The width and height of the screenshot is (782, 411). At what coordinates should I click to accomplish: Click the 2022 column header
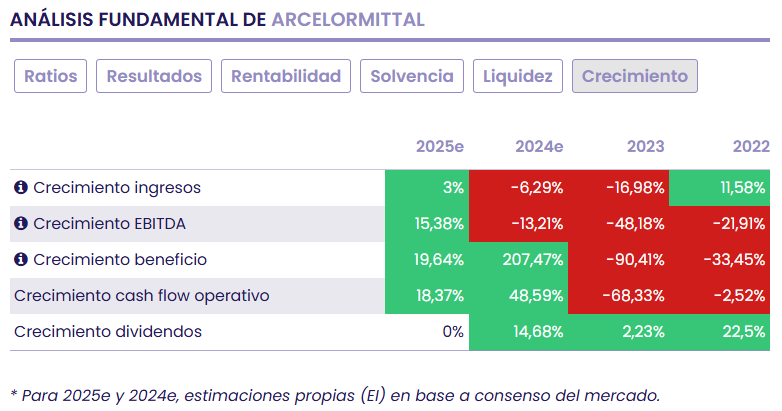tap(750, 147)
